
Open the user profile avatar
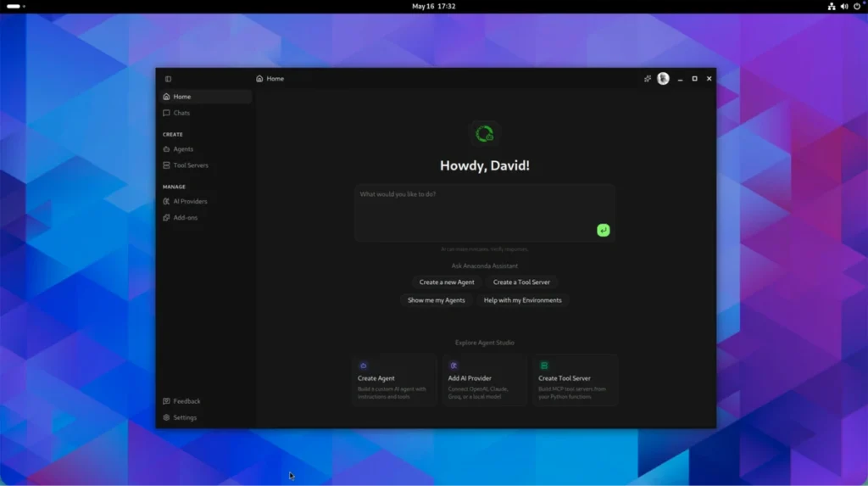tap(663, 79)
